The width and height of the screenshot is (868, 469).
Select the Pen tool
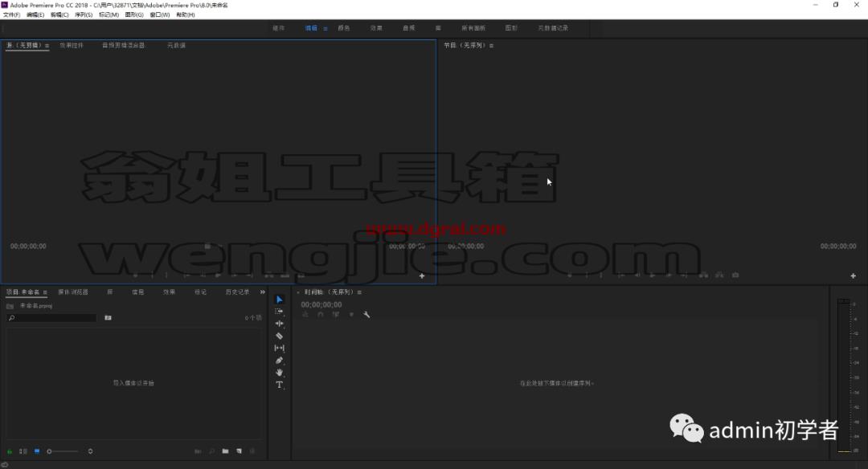coord(280,360)
